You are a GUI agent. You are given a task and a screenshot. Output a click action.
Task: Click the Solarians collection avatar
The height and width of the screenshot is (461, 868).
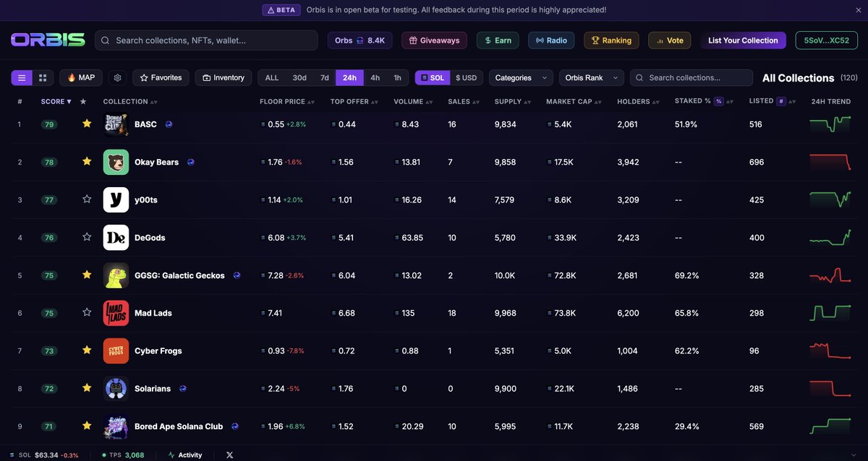point(116,389)
